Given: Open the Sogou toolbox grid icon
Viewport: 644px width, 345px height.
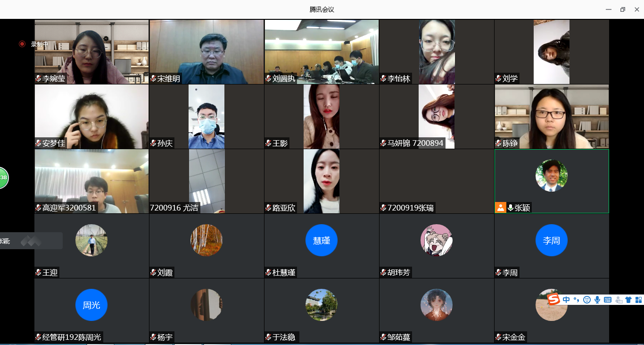Looking at the screenshot, I should point(639,300).
